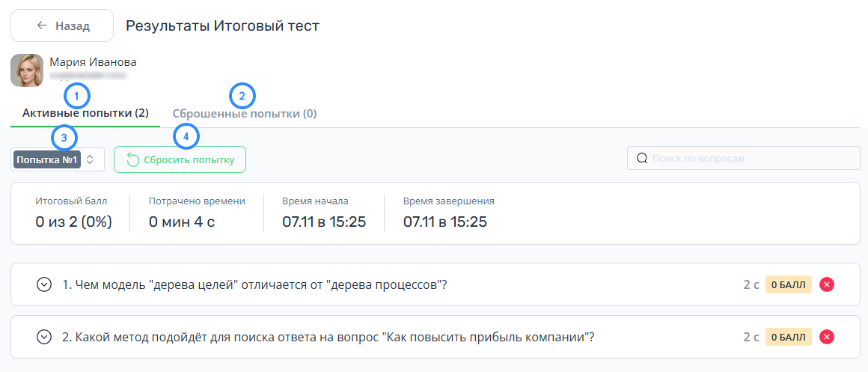Switch to the Сброшенные попытки (0) tab
This screenshot has width=868, height=372.
[x=245, y=114]
